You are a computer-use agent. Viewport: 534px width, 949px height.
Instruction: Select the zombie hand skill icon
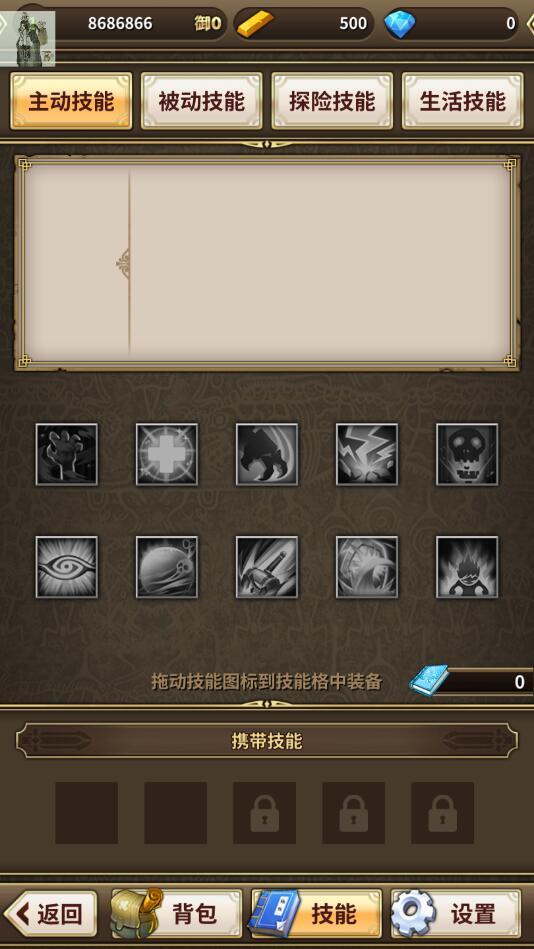click(x=67, y=454)
